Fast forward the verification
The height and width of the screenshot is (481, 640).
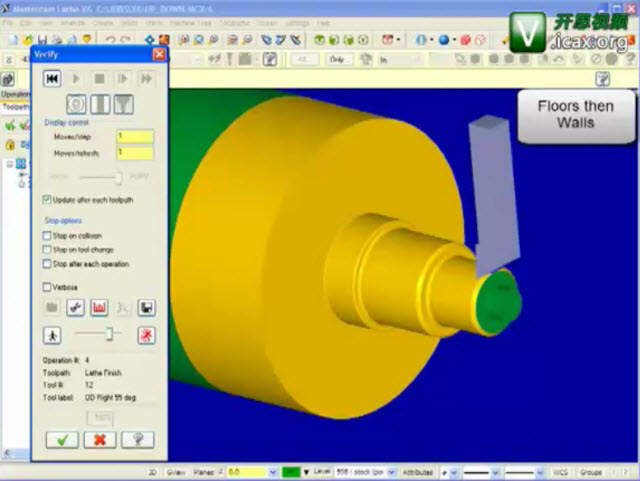click(146, 78)
